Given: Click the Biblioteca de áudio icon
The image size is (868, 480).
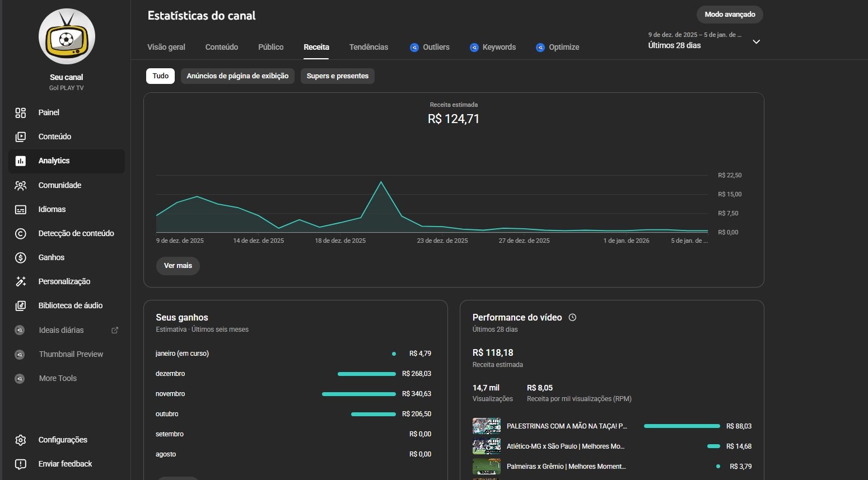Looking at the screenshot, I should point(21,306).
